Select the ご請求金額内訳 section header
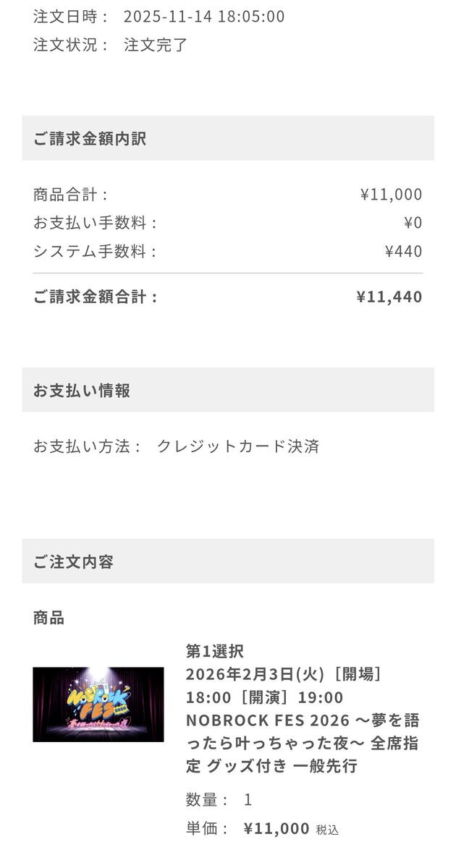This screenshot has height=868, width=456. [x=90, y=138]
